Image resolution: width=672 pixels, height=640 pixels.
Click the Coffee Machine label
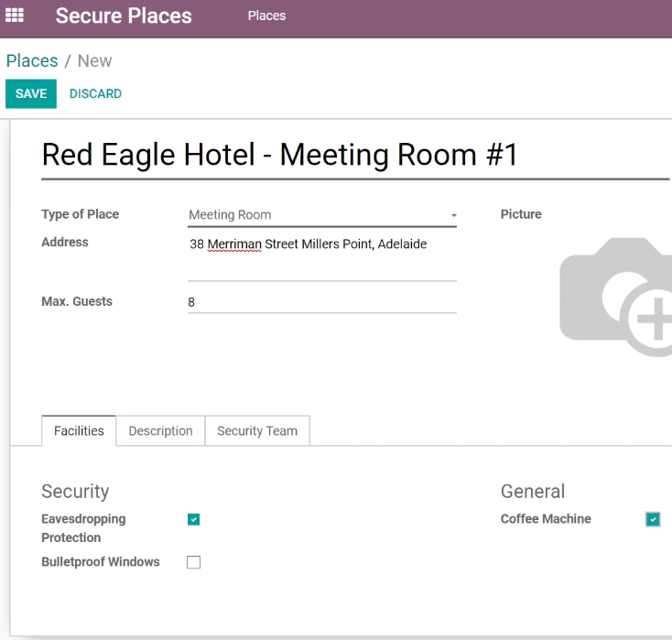point(546,519)
